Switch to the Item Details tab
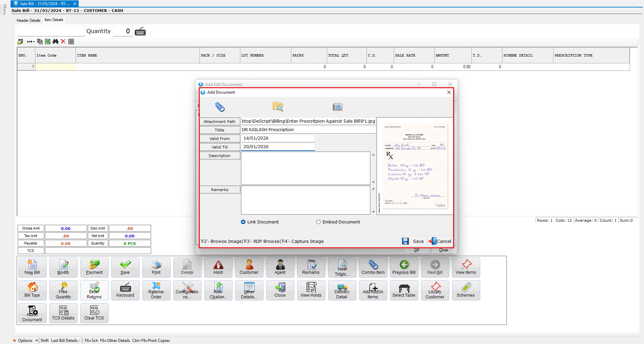 54,20
